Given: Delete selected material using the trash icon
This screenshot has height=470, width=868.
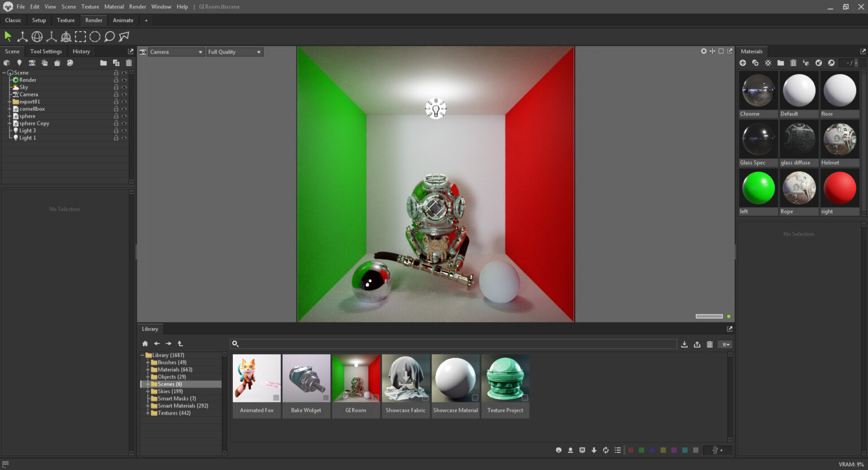Looking at the screenshot, I should pos(793,63).
